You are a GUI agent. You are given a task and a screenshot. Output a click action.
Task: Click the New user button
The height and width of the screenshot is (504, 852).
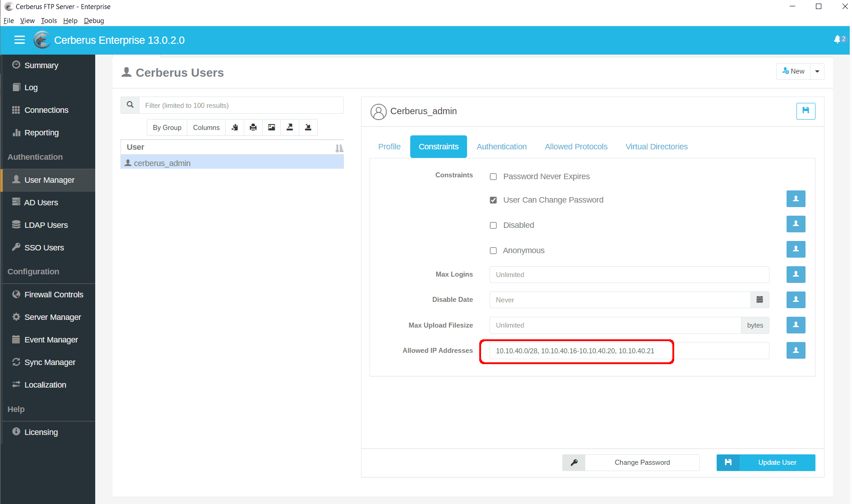[793, 72]
